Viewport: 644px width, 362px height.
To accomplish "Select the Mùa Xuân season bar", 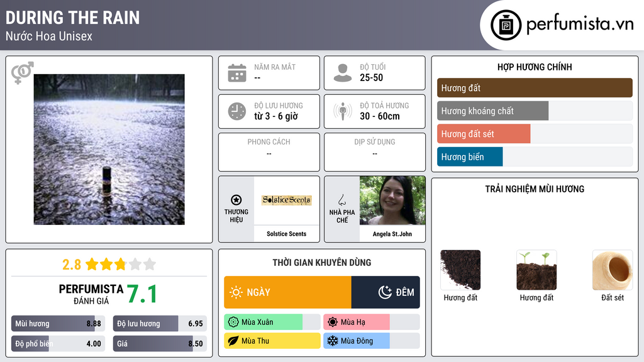I will tap(272, 322).
